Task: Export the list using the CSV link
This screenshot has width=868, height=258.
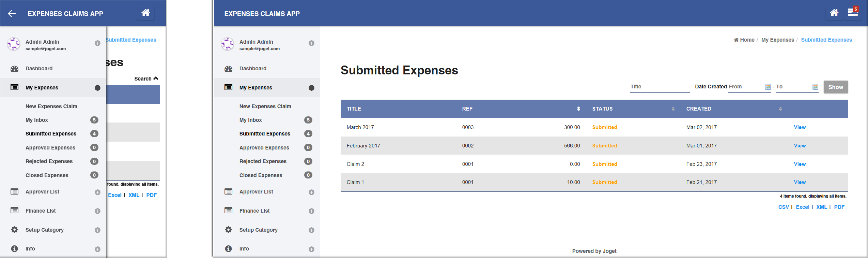Action: click(783, 207)
